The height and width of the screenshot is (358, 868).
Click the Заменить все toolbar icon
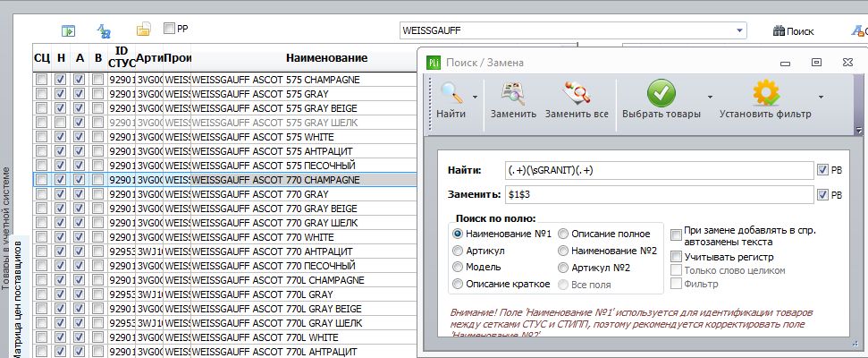pos(577,93)
